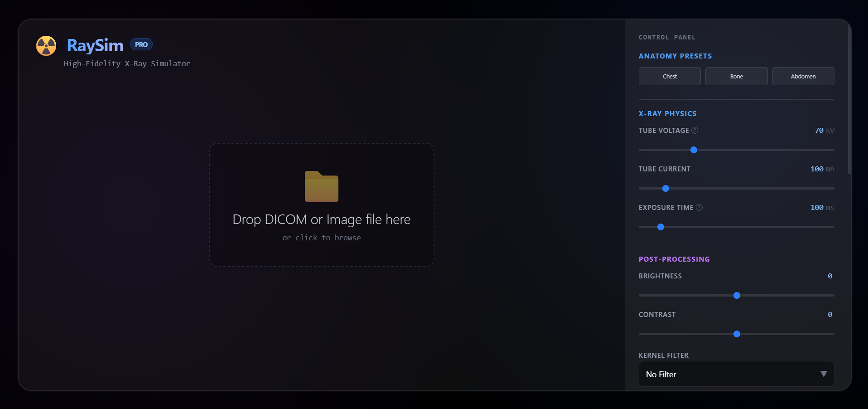Click the radiation logo icon

tap(46, 46)
